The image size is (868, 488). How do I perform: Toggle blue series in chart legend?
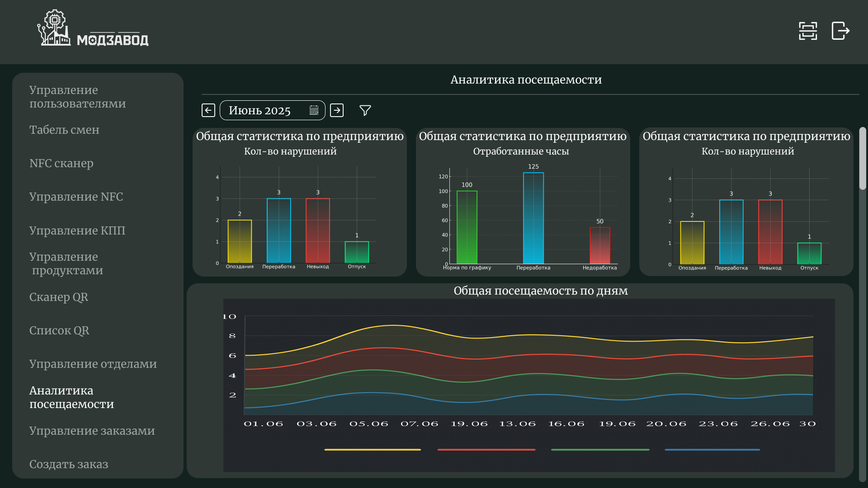click(712, 450)
